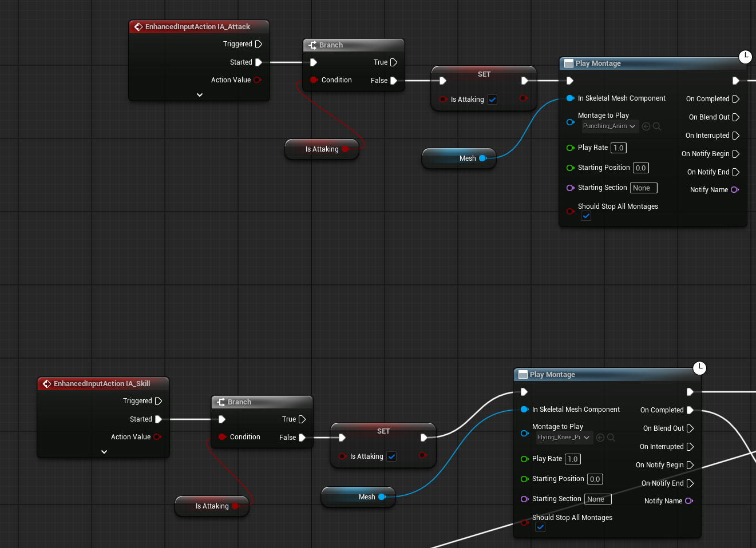The image size is (756, 548).
Task: Expand the IA_Attack node's hidden pins
Action: (x=199, y=95)
